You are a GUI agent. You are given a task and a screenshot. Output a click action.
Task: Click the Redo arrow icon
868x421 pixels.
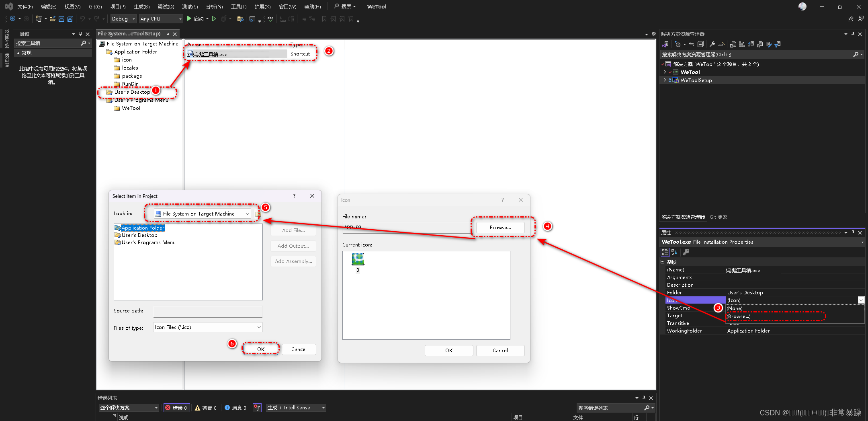[x=96, y=19]
